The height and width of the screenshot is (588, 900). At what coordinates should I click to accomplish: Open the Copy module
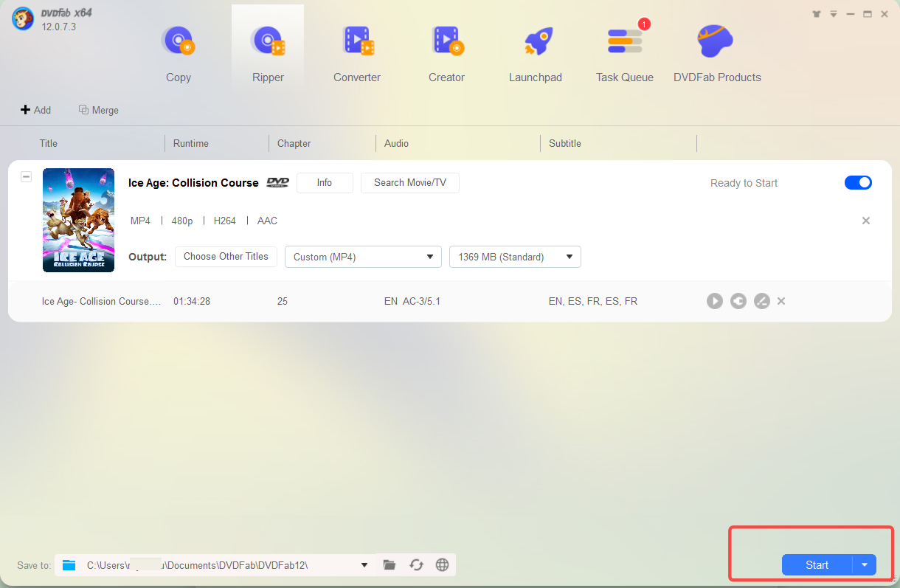[178, 53]
